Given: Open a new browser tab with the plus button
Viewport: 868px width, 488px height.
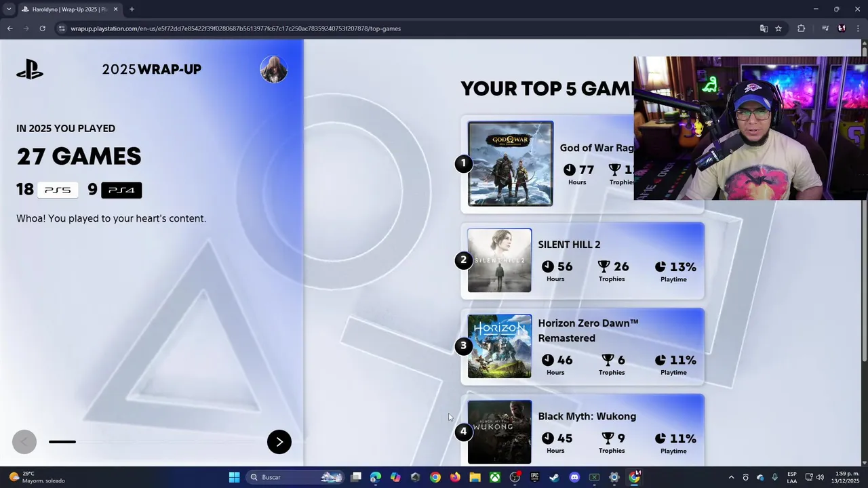Looking at the screenshot, I should [132, 9].
